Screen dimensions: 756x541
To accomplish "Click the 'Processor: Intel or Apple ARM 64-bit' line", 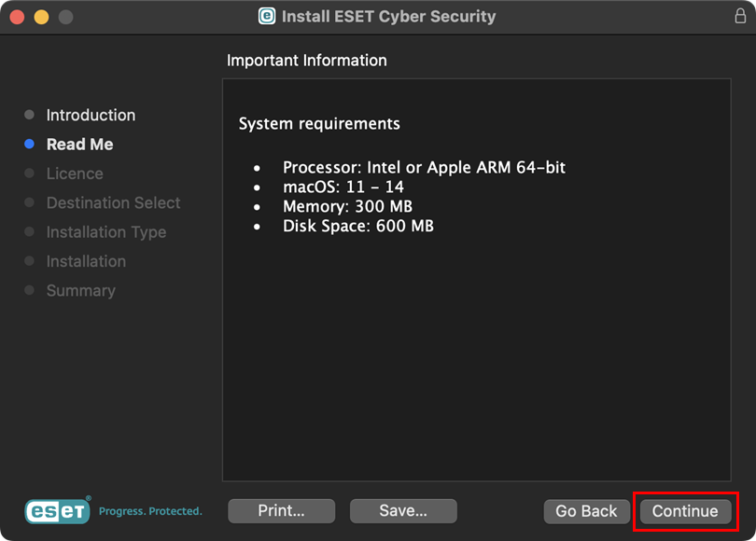I will click(x=424, y=167).
